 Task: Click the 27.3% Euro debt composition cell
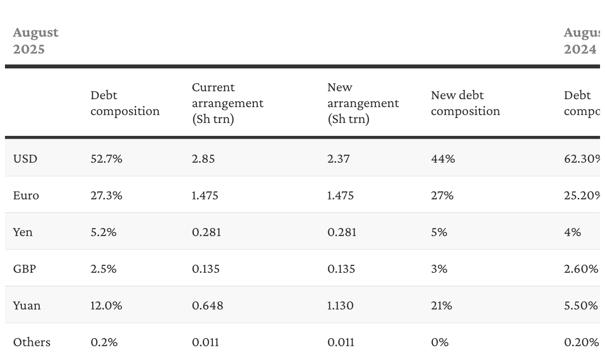point(106,195)
